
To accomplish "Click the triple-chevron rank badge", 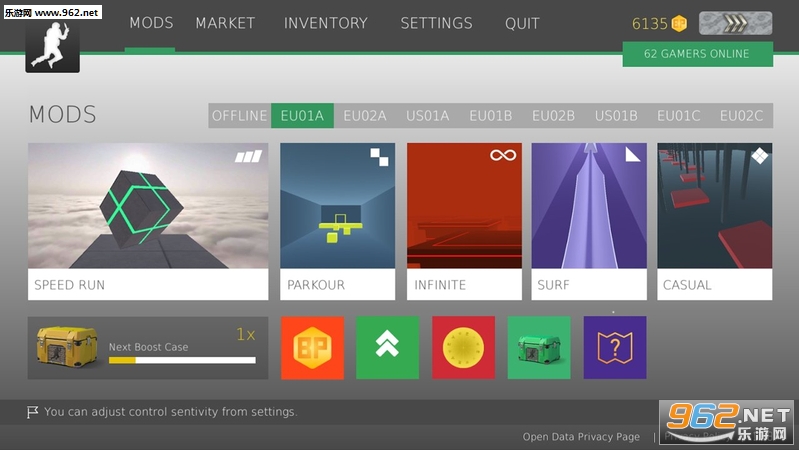I will (735, 23).
